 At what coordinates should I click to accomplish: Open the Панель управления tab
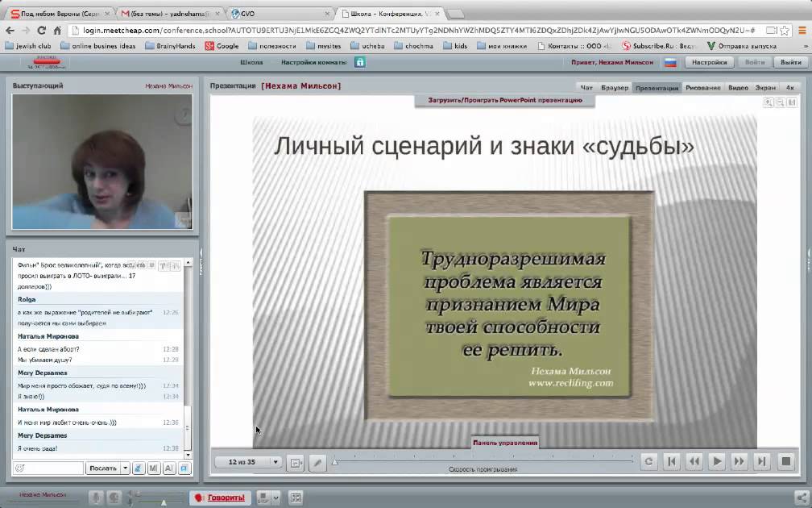point(505,443)
